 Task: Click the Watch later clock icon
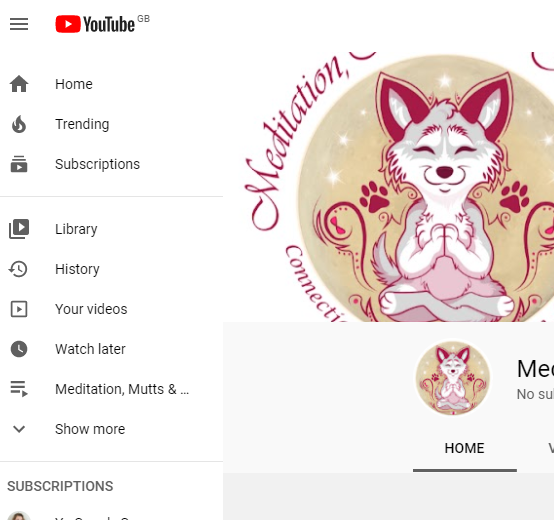pos(19,349)
